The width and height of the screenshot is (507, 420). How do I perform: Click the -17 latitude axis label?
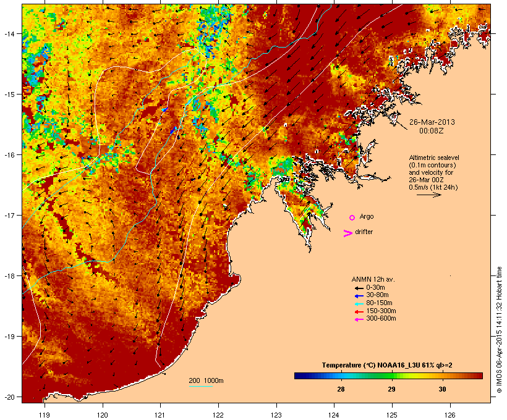click(x=9, y=215)
